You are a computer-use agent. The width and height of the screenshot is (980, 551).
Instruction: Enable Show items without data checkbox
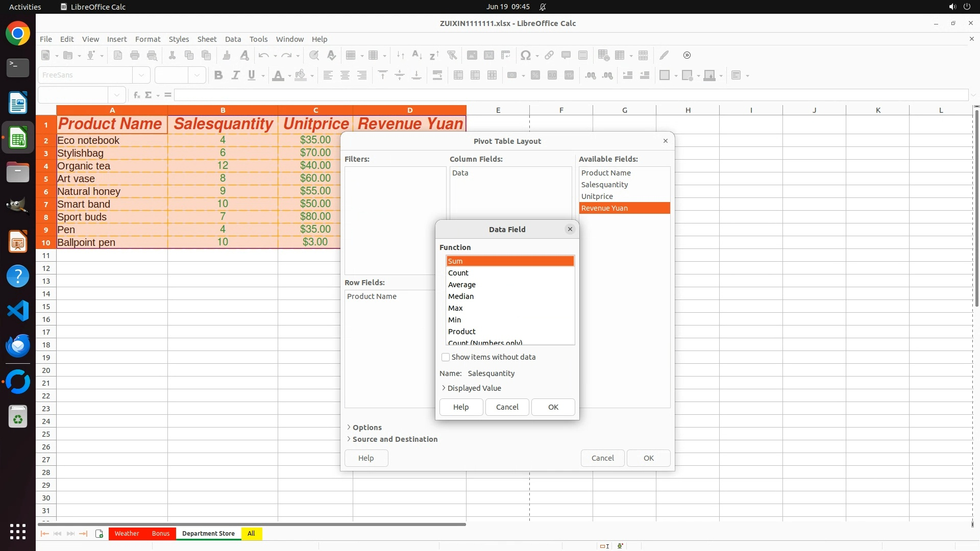[x=446, y=357]
